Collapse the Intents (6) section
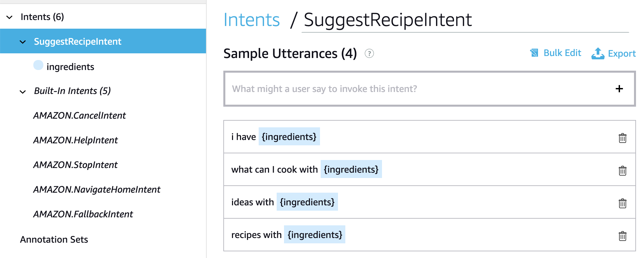Screen dimensions: 644x258 point(9,17)
